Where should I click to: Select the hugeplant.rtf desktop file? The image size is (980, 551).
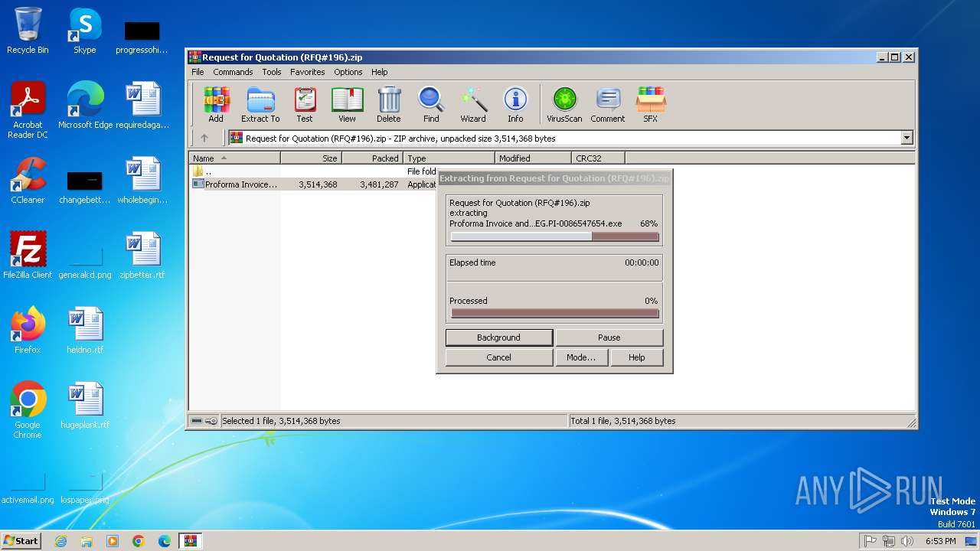pos(85,406)
